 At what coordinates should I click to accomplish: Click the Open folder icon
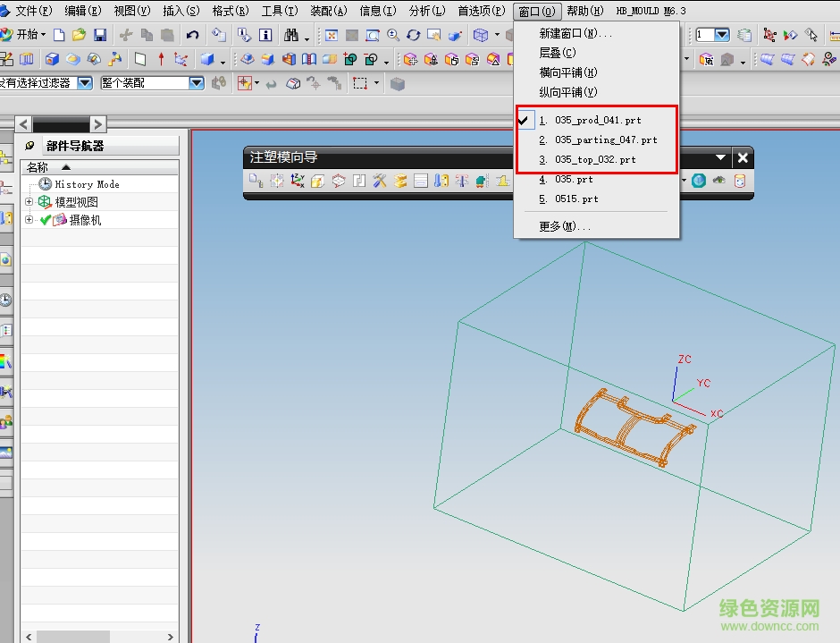(80, 35)
